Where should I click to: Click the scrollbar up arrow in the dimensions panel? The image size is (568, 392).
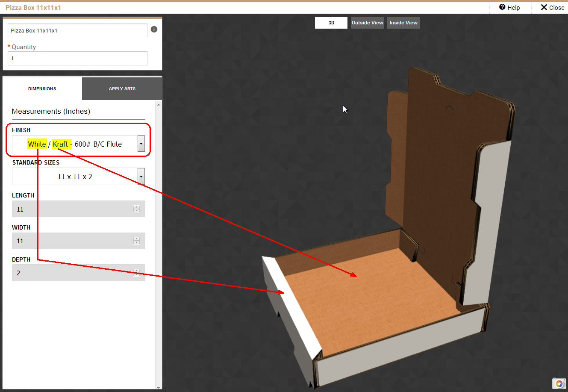click(159, 104)
